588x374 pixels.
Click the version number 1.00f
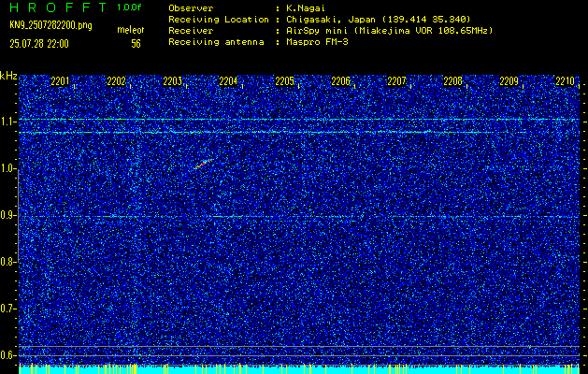(129, 7)
